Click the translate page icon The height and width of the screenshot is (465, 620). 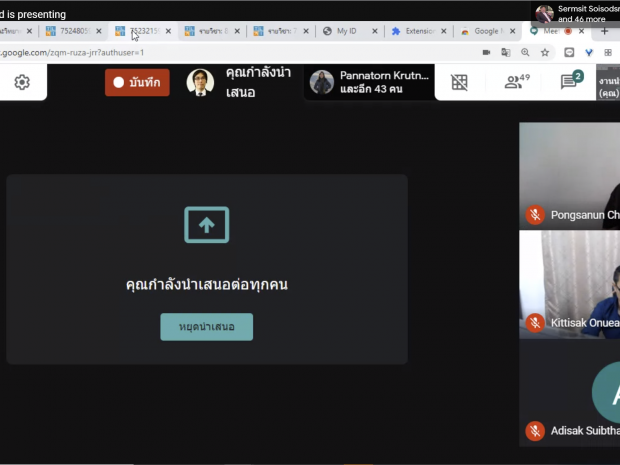506,52
